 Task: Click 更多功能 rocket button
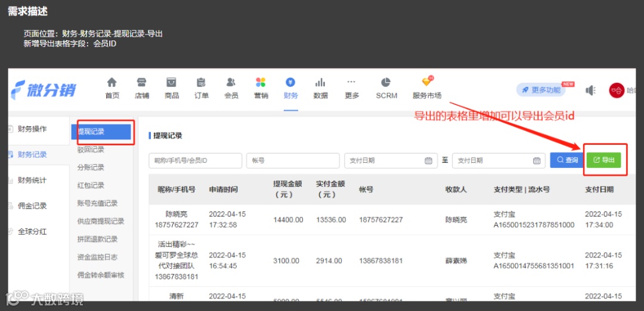541,90
